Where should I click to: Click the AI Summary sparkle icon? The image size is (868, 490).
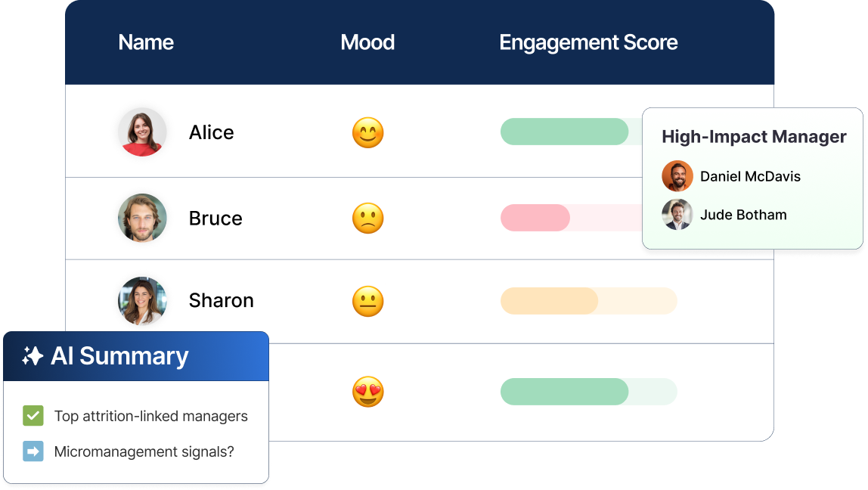tap(33, 356)
